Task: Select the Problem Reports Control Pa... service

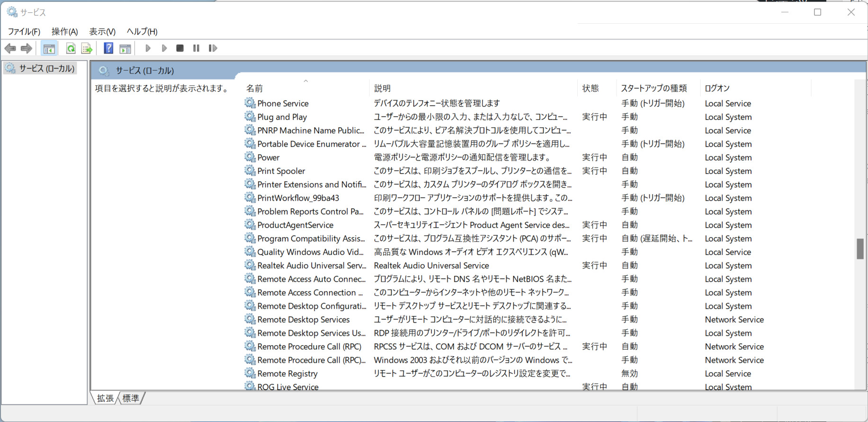Action: [x=311, y=211]
